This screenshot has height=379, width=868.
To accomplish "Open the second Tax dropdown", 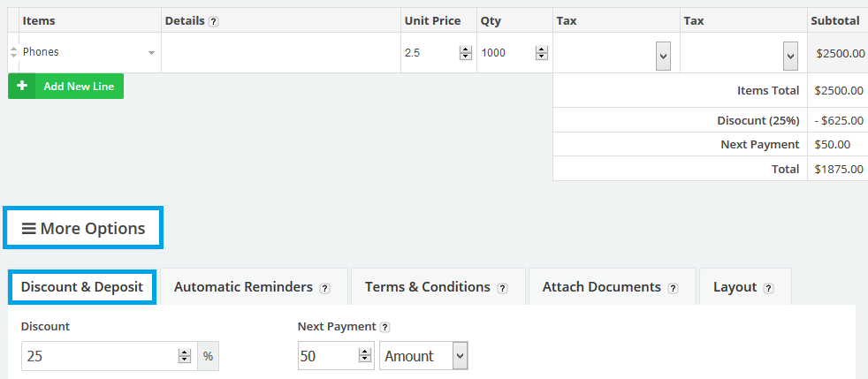I will coord(790,57).
